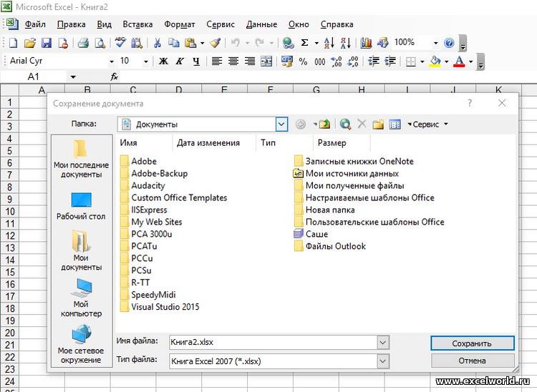Screen dimensions: 537x392
Task: Toggle bold with the Ж button
Action: point(163,62)
